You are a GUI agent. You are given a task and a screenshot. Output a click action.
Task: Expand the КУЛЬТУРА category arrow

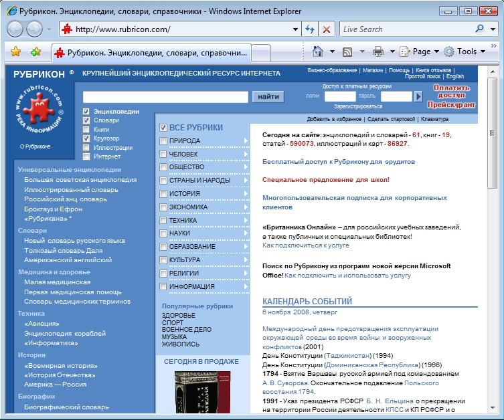pyautogui.click(x=246, y=259)
